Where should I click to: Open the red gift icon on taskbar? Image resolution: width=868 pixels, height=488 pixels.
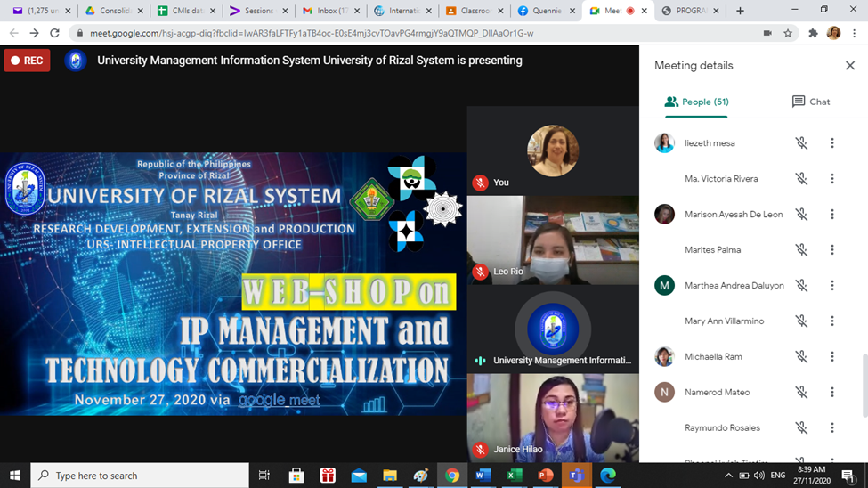click(328, 476)
